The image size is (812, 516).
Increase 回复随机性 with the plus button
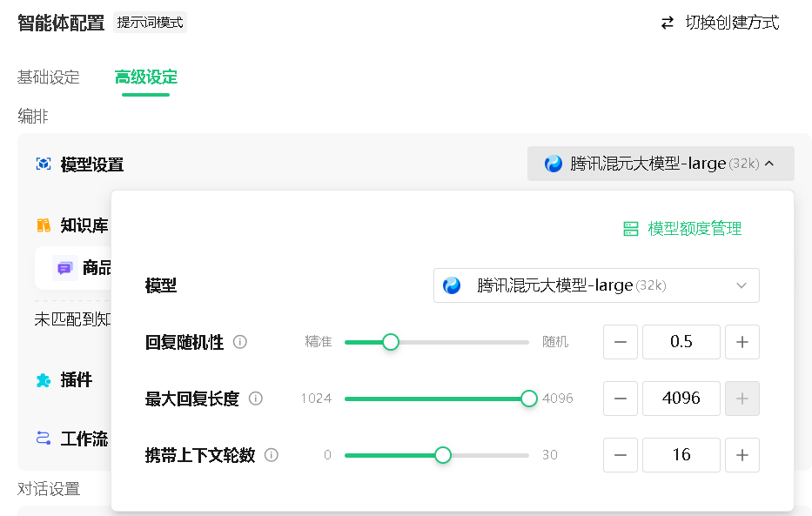coord(742,341)
